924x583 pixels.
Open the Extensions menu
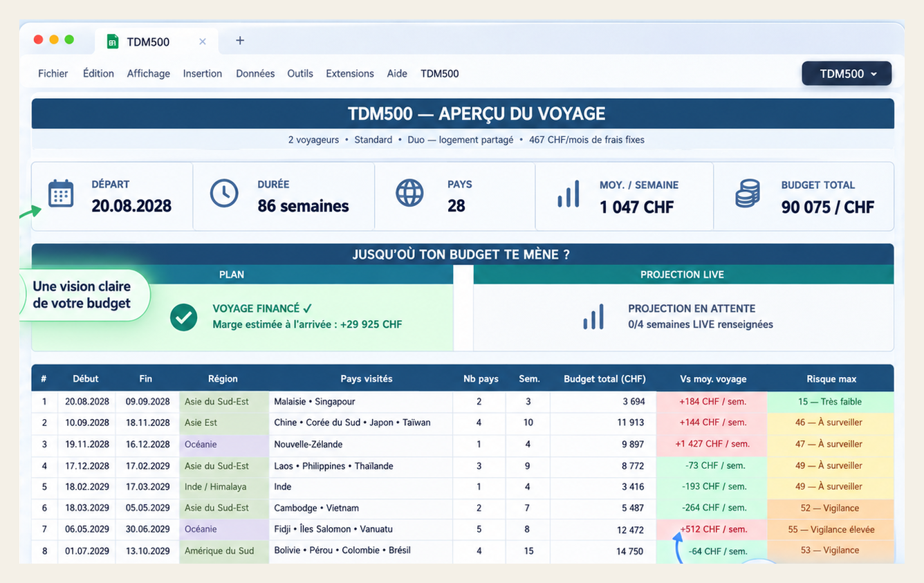350,73
